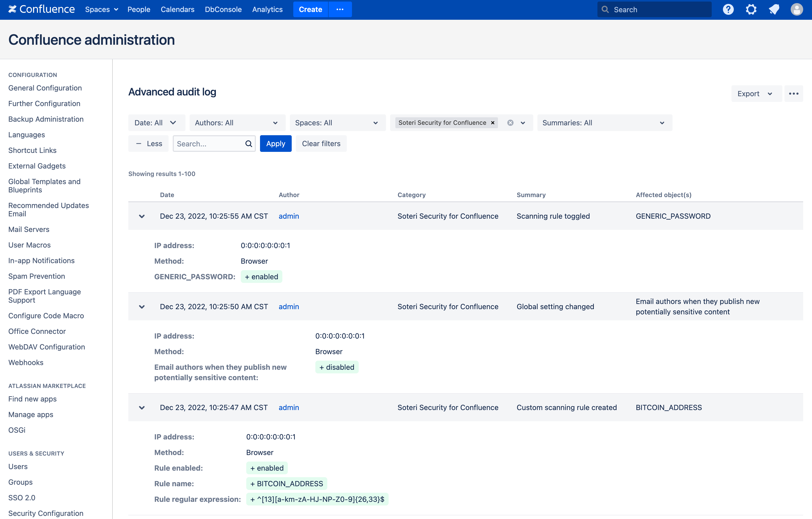This screenshot has width=812, height=519.
Task: Click the Confluence logo icon
Action: (x=12, y=9)
